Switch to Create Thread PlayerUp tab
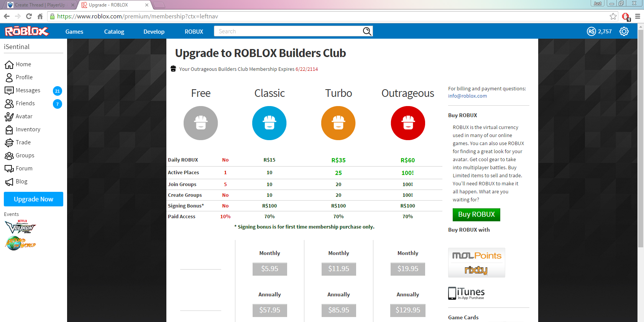This screenshot has width=644, height=322. coord(40,5)
